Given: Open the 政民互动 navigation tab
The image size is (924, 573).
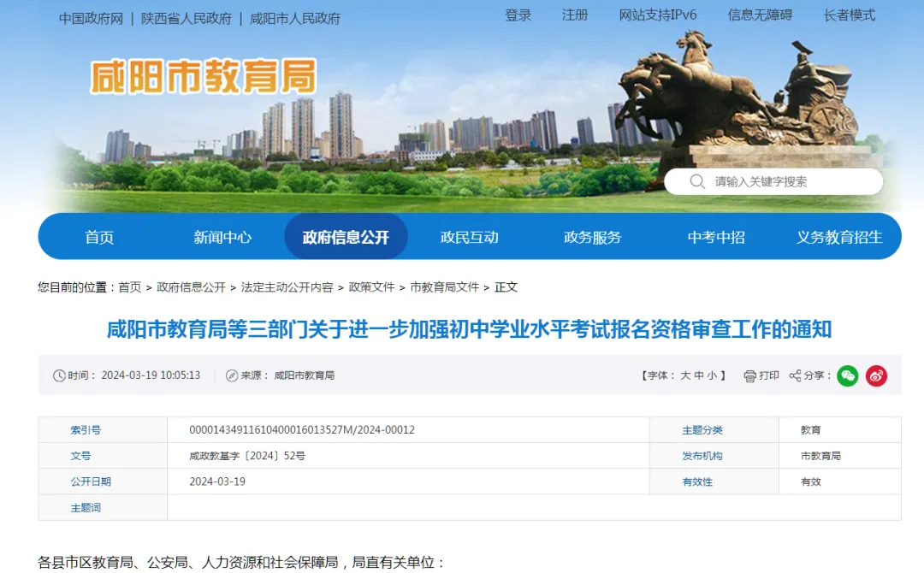Looking at the screenshot, I should (x=470, y=237).
